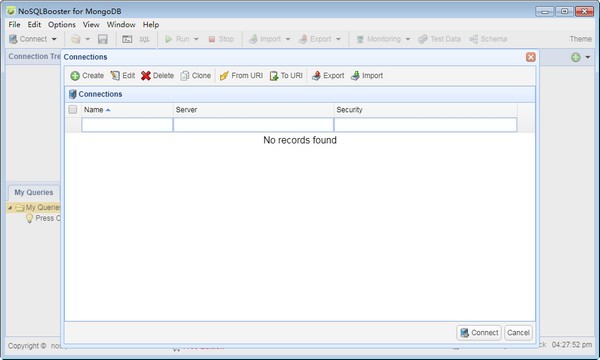
Task: Collapse the My Queries folder tree node
Action: pyautogui.click(x=10, y=207)
